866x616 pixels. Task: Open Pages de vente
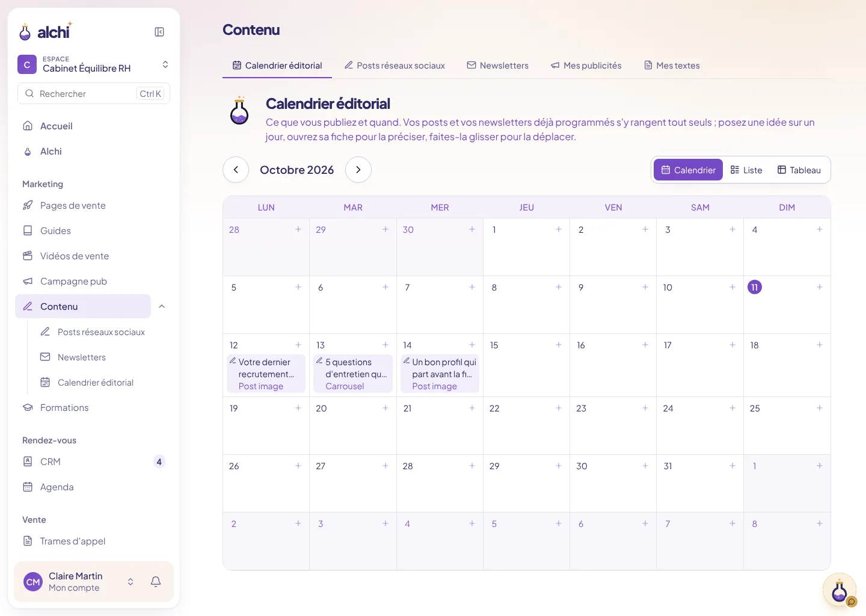pyautogui.click(x=94, y=206)
